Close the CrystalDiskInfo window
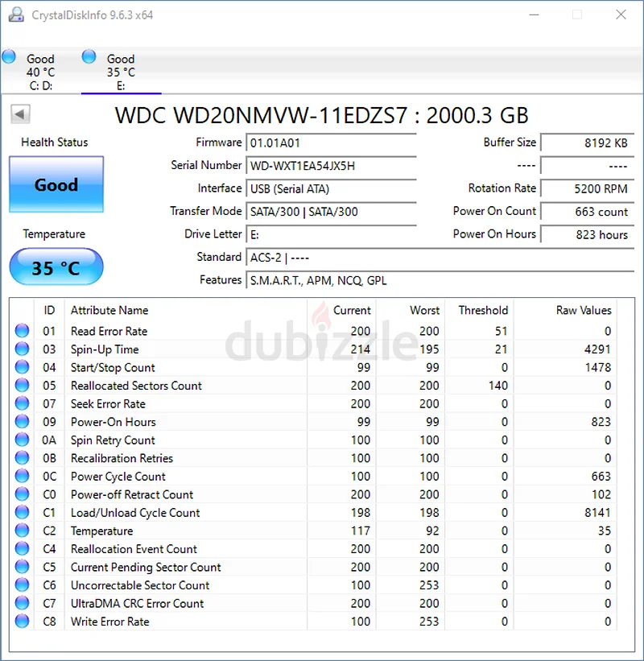Screen dimensions: 644x661 click(x=621, y=14)
